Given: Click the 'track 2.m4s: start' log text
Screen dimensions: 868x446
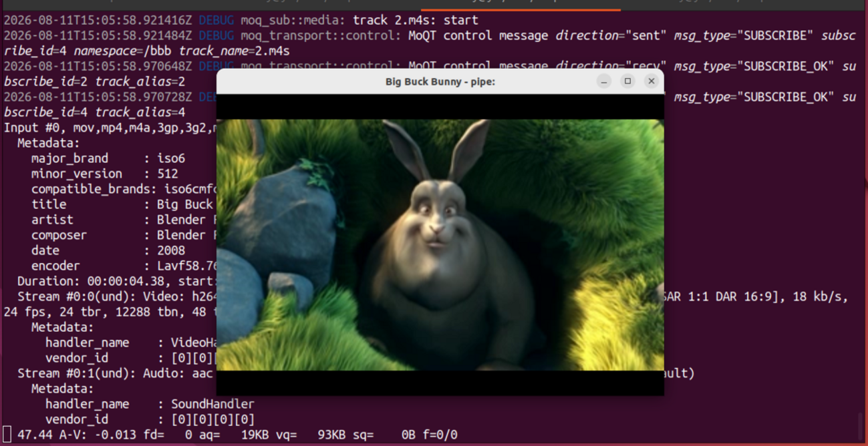Looking at the screenshot, I should (x=415, y=20).
